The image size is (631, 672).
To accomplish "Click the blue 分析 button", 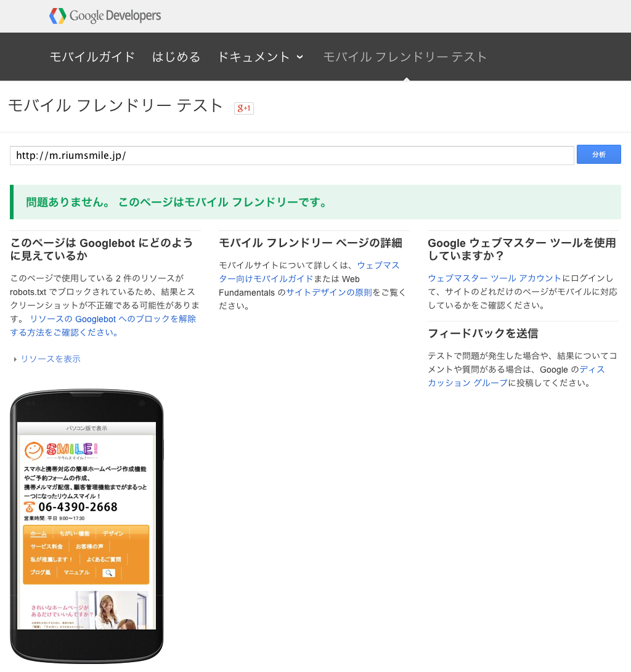I will click(599, 154).
